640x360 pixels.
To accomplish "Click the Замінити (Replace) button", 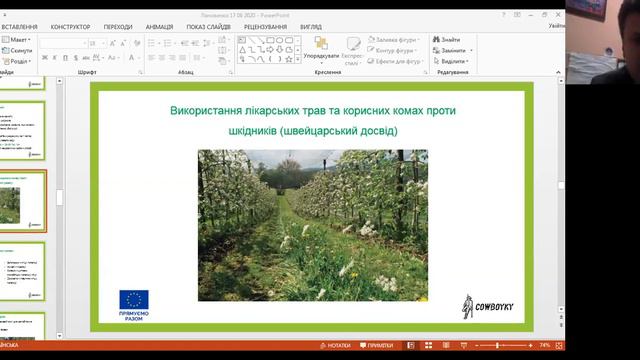I will click(452, 50).
